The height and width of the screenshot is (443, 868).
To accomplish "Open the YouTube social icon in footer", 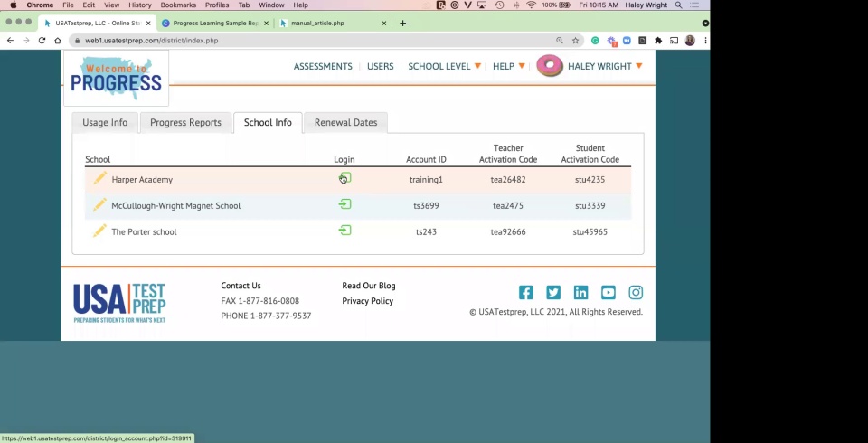I will pyautogui.click(x=609, y=292).
